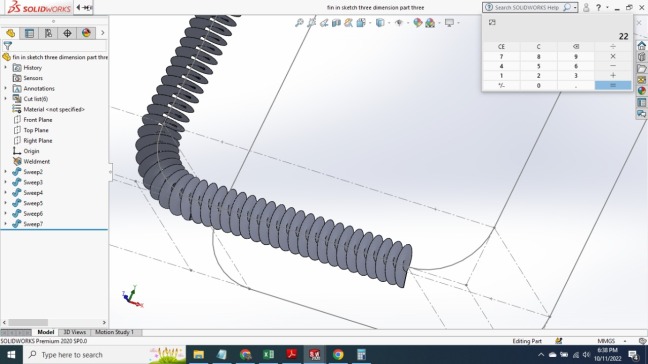Expand the Sweep2 feature
The height and width of the screenshot is (364, 648).
(x=5, y=172)
